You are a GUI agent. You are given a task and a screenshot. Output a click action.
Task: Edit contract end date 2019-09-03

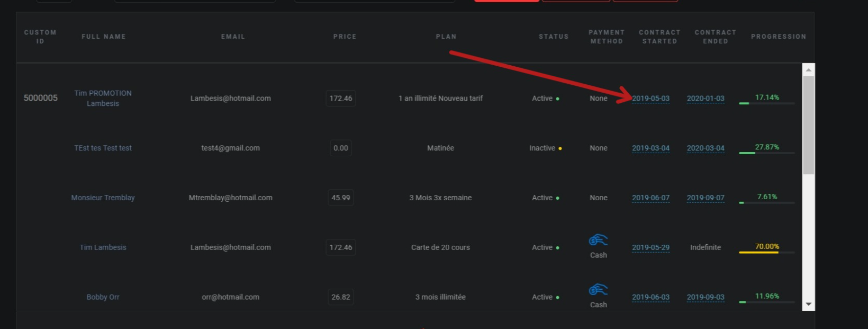706,297
